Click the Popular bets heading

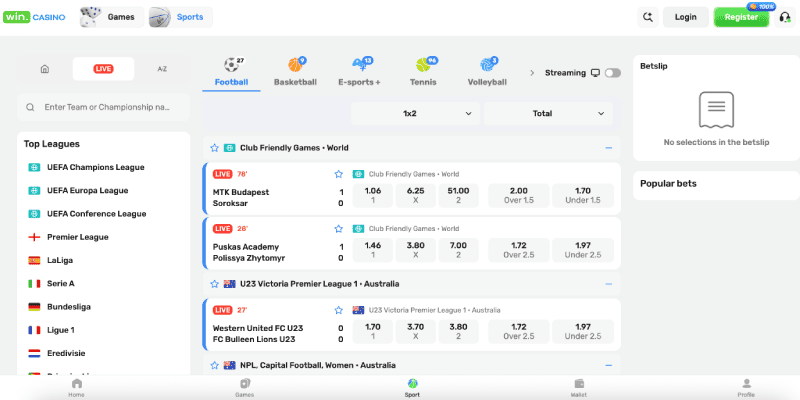tap(668, 184)
